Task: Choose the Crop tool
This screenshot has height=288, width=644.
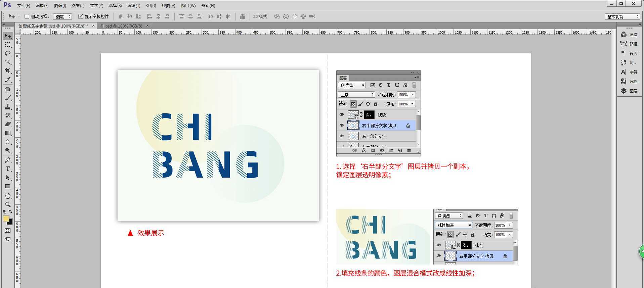Action: pyautogui.click(x=8, y=71)
